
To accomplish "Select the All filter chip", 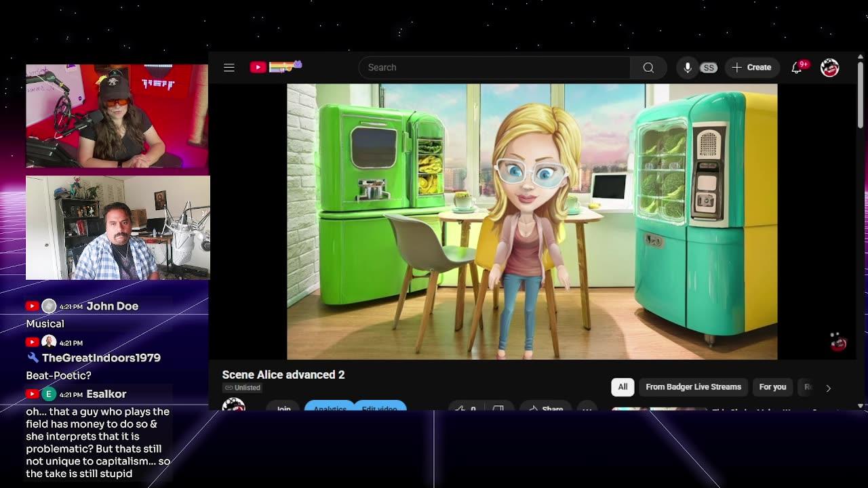I will point(623,387).
